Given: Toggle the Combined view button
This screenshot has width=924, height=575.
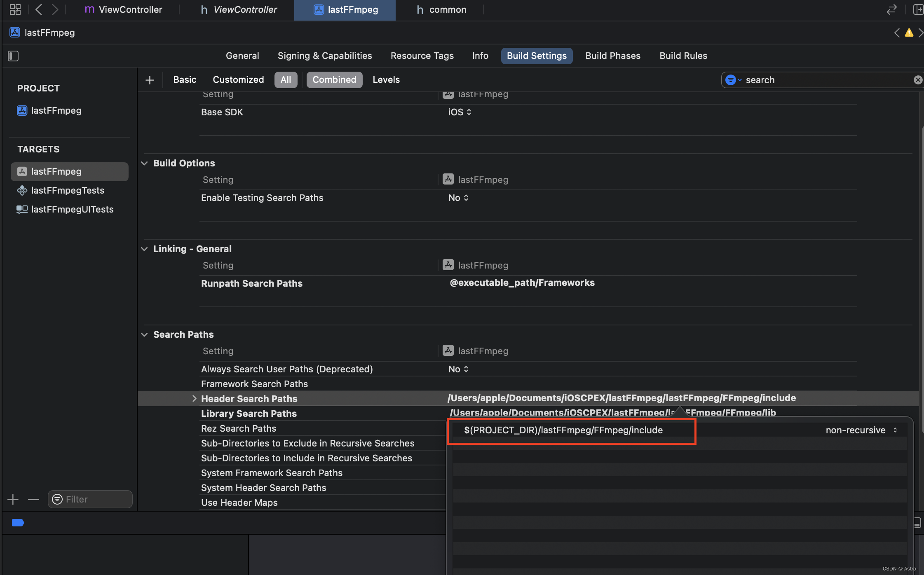Looking at the screenshot, I should (334, 79).
